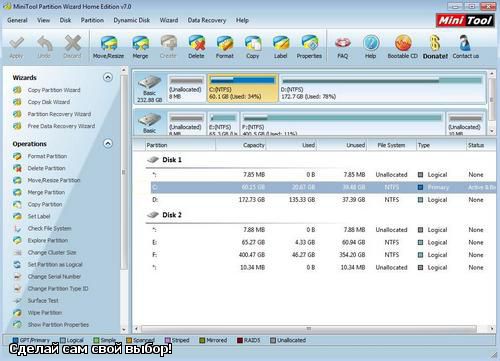Select the Merge toolbar icon
The height and width of the screenshot is (361, 500).
coord(140,43)
